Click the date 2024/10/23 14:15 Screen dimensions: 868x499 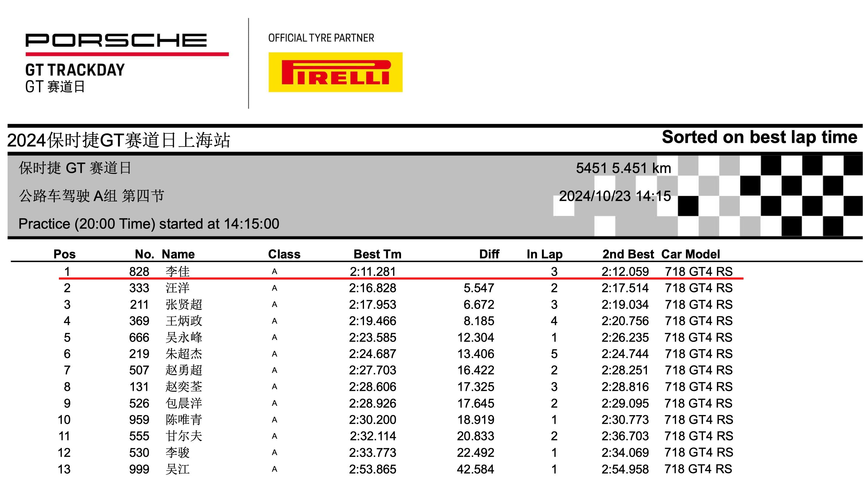click(x=615, y=196)
